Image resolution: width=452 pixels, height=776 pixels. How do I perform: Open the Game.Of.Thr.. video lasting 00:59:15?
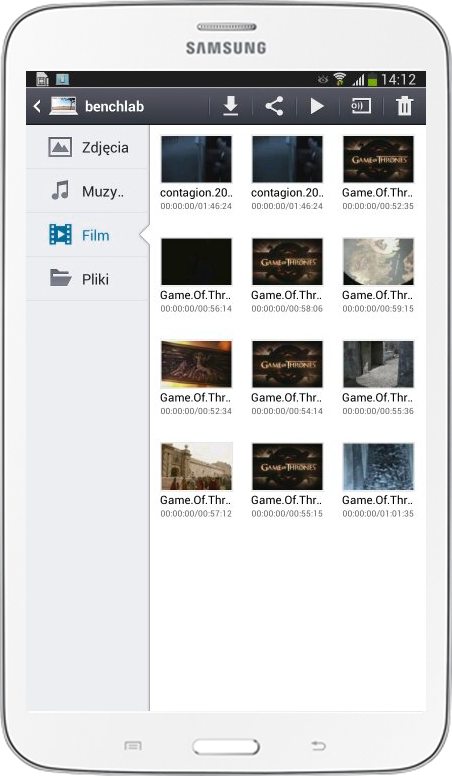378,262
